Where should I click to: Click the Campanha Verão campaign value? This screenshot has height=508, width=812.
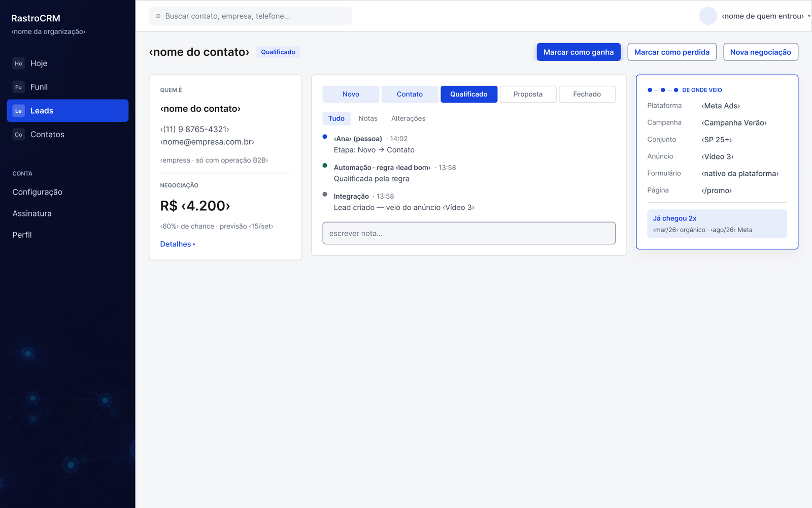click(x=734, y=122)
